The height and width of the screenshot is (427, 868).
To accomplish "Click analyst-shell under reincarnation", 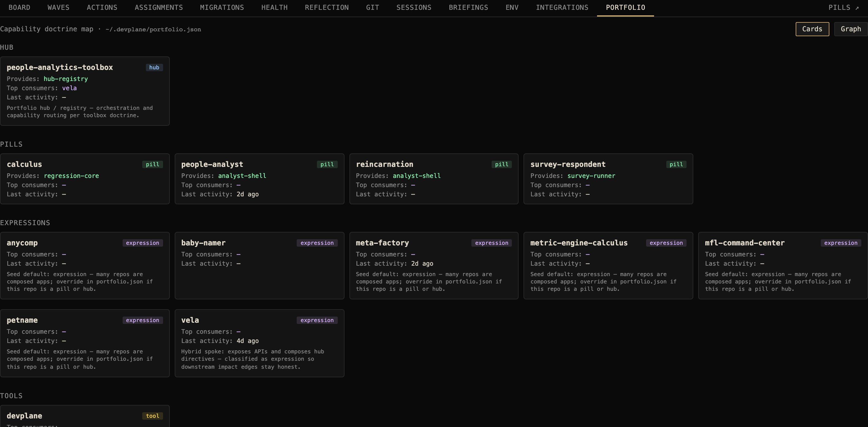I will click(417, 176).
